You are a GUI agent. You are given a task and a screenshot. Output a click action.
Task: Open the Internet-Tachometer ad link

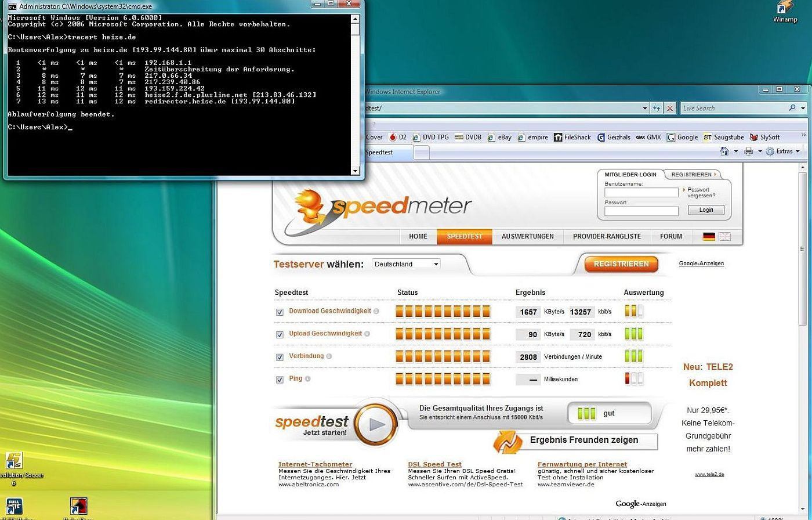tap(315, 464)
